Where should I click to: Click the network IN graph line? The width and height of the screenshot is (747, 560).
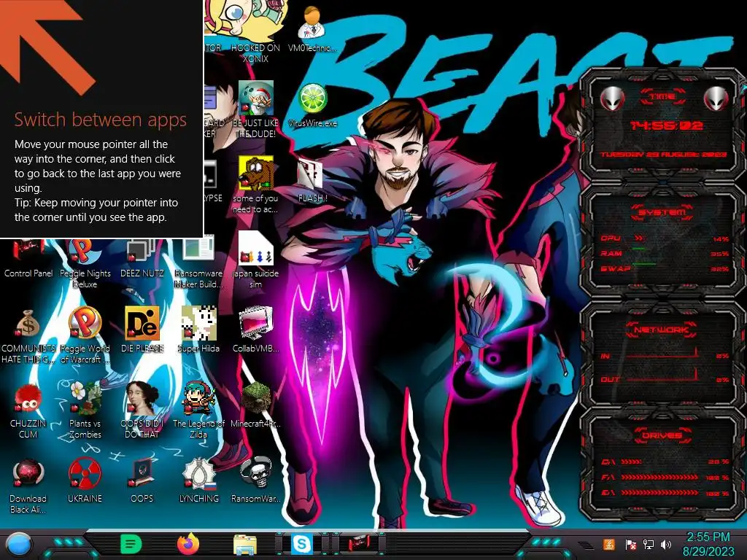click(662, 354)
